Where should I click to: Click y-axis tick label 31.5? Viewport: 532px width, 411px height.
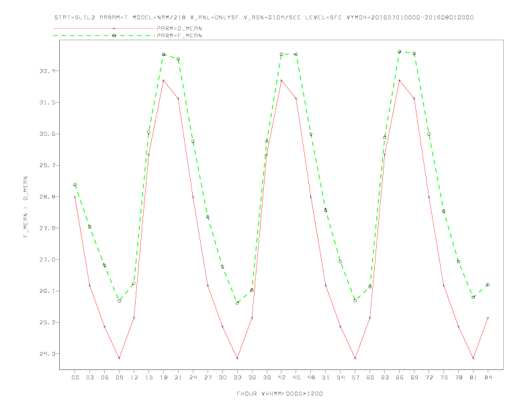click(46, 102)
